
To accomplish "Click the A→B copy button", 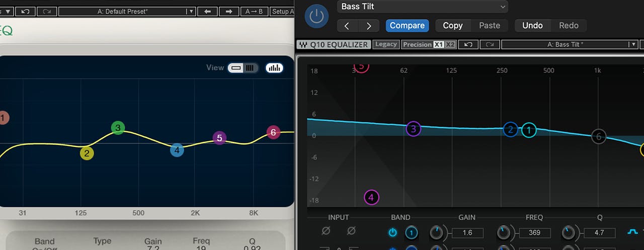I will pyautogui.click(x=254, y=11).
